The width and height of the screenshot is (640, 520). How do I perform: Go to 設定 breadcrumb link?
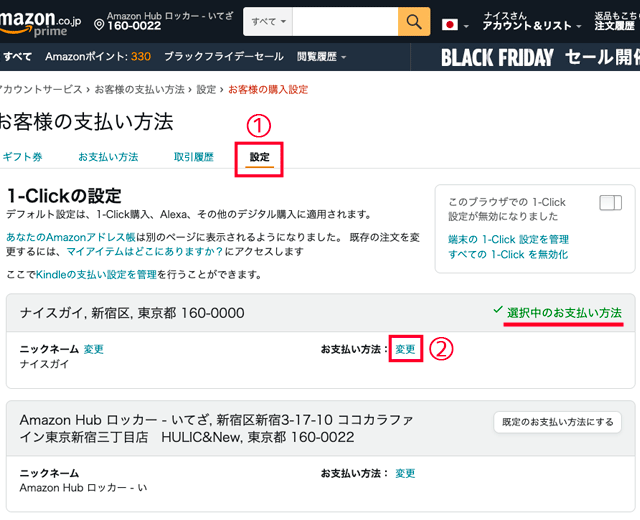click(x=206, y=89)
